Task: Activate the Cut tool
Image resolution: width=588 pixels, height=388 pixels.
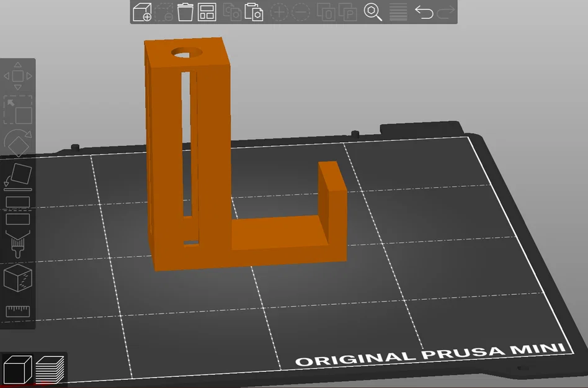Action: [x=17, y=210]
